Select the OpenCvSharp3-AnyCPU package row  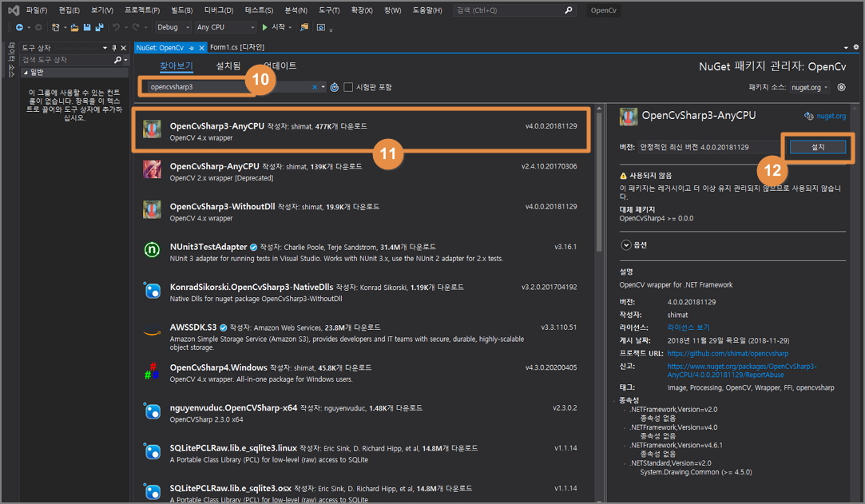click(x=361, y=131)
